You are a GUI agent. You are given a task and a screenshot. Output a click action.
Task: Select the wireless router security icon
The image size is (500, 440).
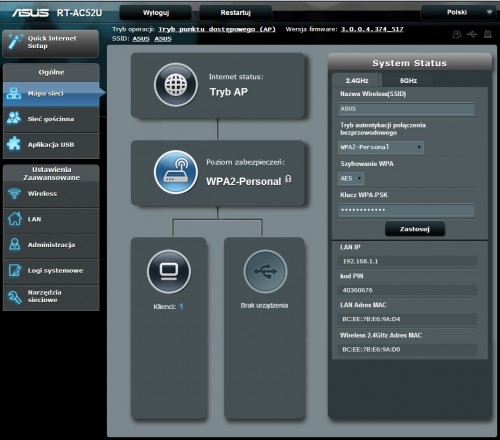[176, 172]
